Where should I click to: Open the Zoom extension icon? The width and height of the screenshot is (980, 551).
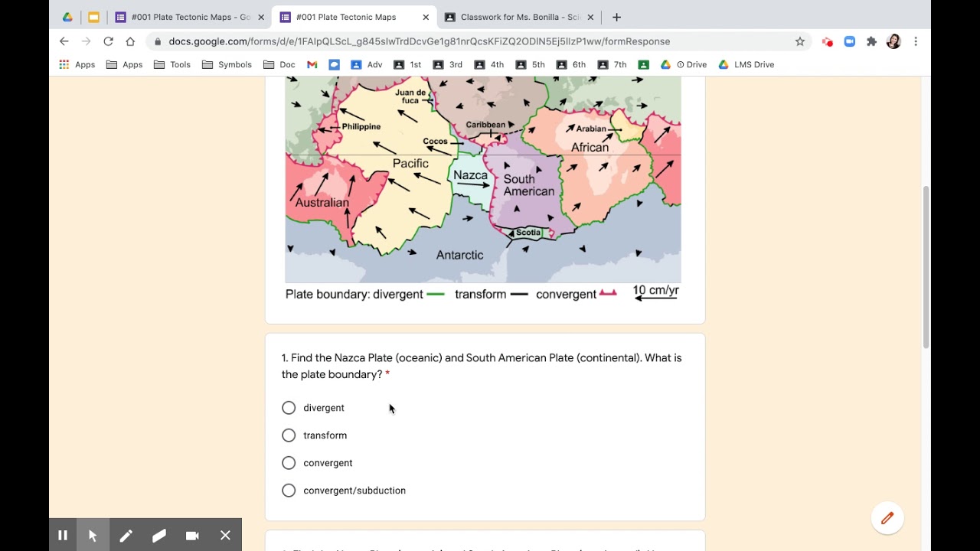pos(849,41)
